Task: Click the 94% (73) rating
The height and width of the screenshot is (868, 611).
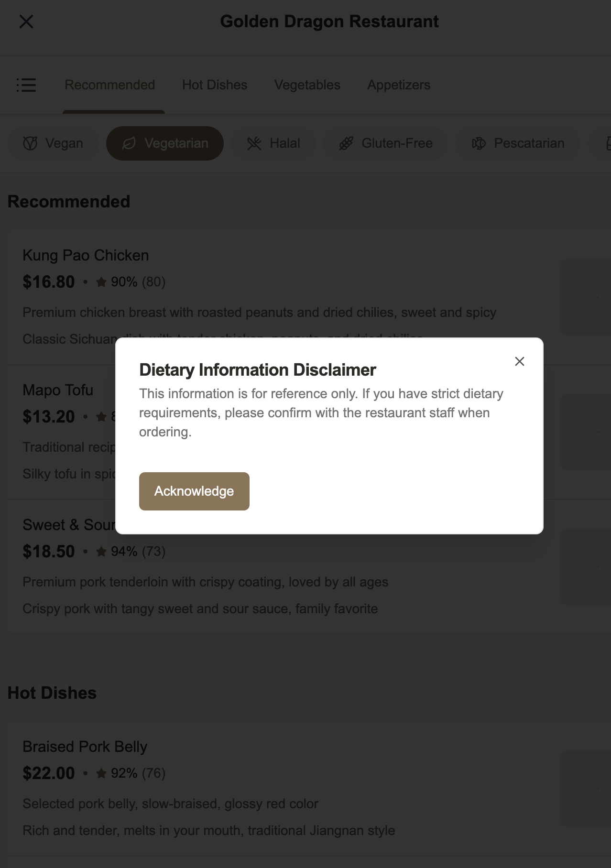Action: click(131, 552)
